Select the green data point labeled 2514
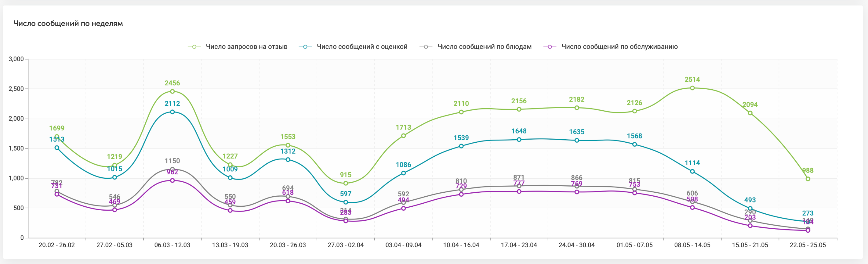The image size is (868, 264). [x=692, y=88]
